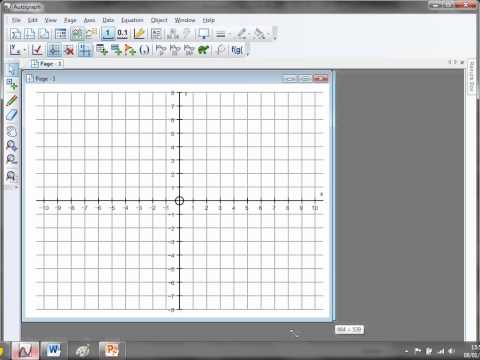
Task: Open the File menu
Action: (x=16, y=20)
